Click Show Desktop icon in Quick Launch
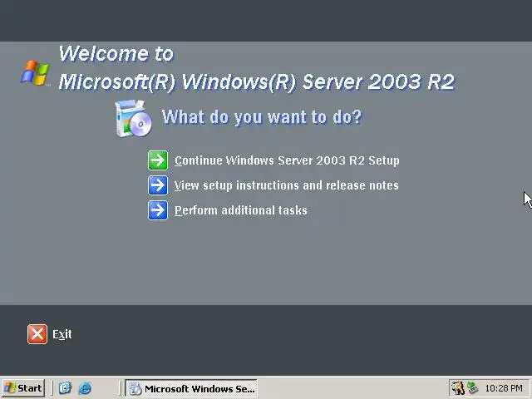This screenshot has width=532, height=399. point(65,388)
